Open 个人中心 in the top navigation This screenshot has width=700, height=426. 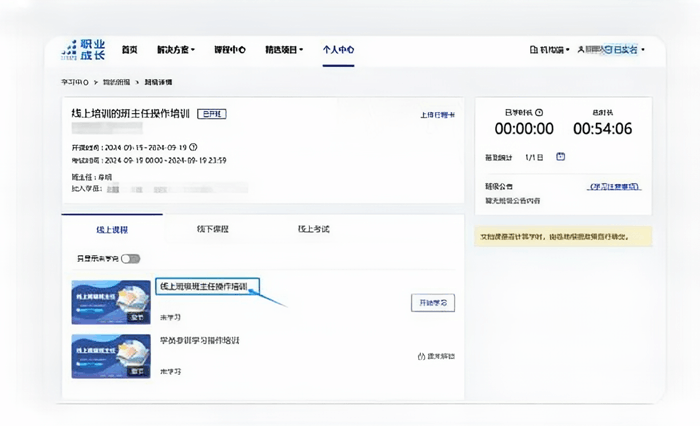[x=338, y=49]
